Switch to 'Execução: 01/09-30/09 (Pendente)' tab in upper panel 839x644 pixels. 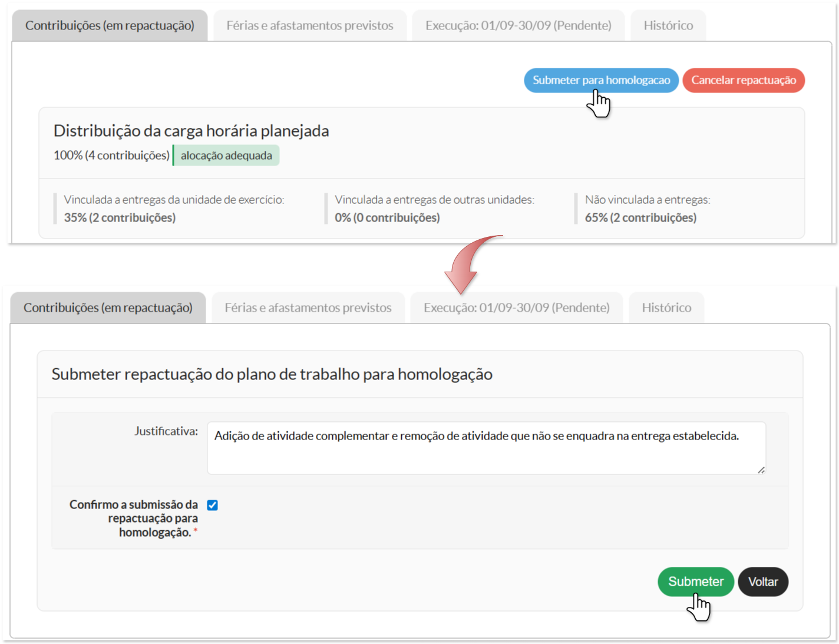[518, 25]
